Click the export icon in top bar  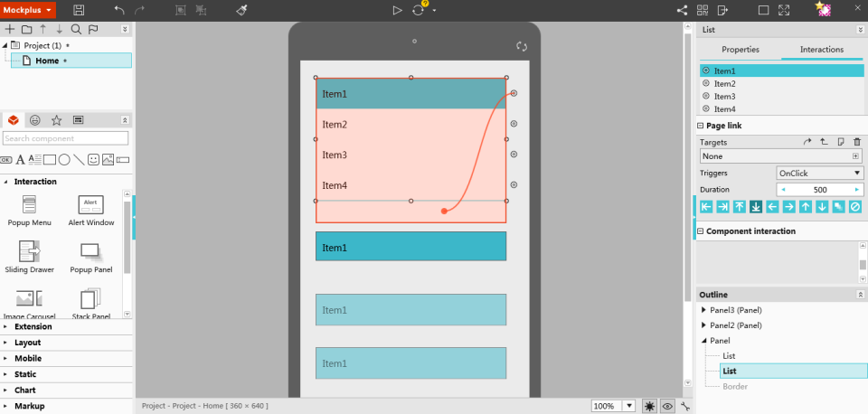[x=723, y=10]
